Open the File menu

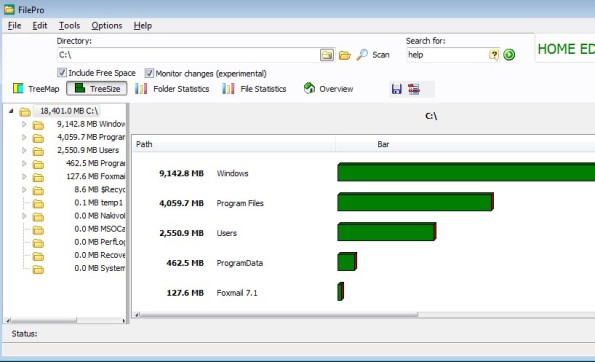(14, 25)
